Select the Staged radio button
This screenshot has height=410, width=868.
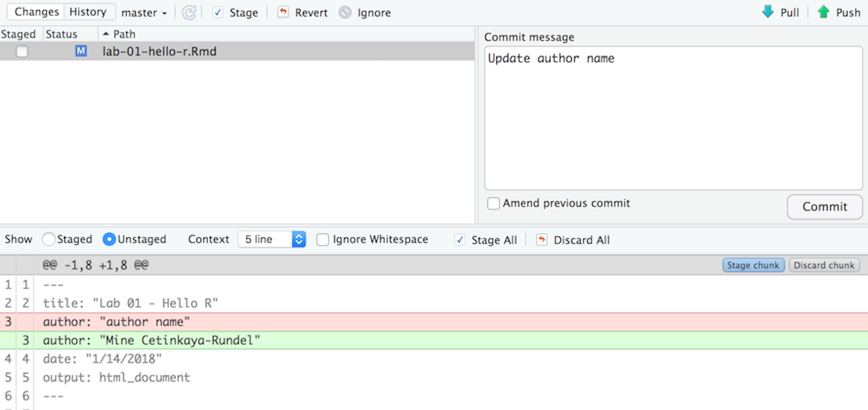pyautogui.click(x=48, y=239)
